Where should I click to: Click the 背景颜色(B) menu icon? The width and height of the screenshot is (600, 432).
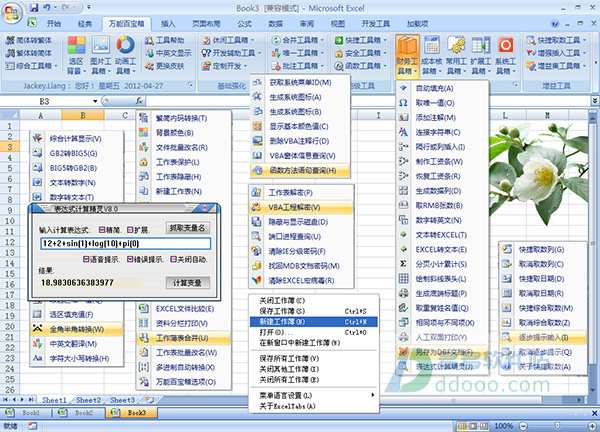tap(143, 133)
